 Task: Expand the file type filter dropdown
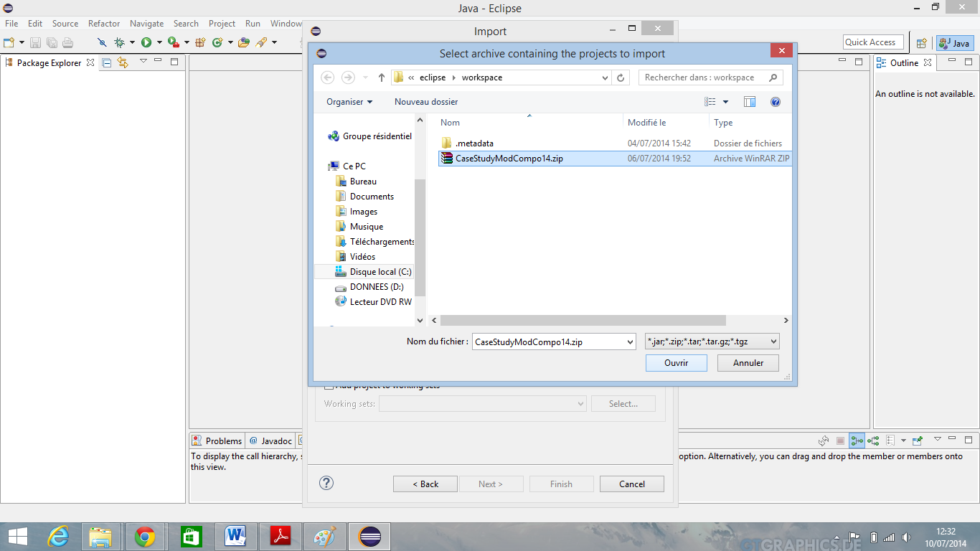pos(773,342)
